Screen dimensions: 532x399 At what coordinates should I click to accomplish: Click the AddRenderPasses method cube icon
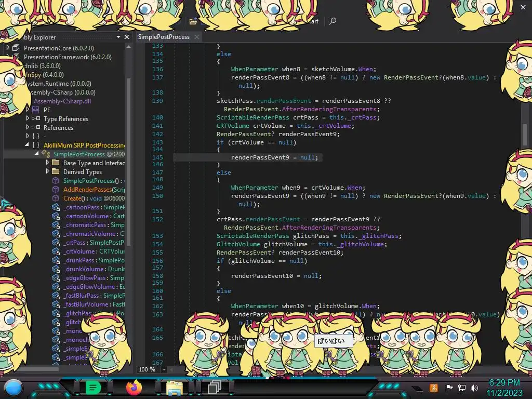(x=56, y=189)
